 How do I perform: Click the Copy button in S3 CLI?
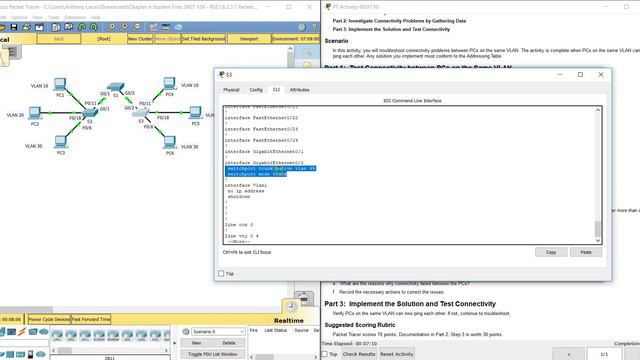(551, 252)
